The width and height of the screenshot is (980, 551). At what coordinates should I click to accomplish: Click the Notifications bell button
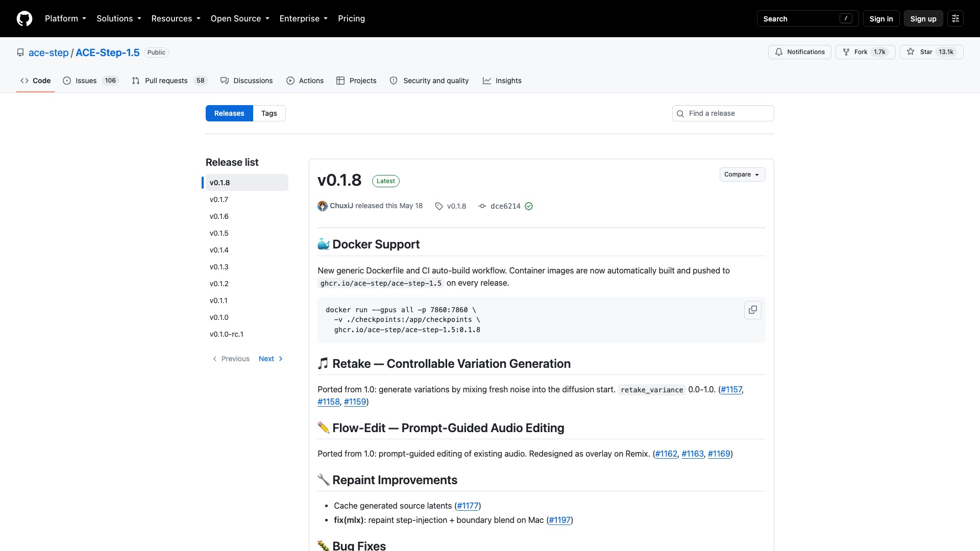coord(799,52)
